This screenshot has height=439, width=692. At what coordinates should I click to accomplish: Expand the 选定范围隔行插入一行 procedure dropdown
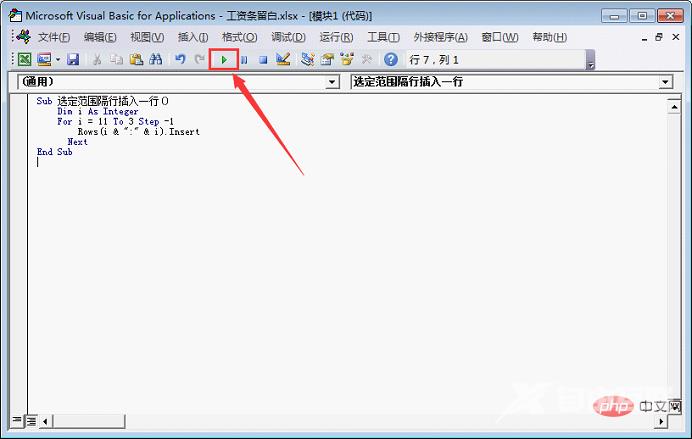click(665, 82)
